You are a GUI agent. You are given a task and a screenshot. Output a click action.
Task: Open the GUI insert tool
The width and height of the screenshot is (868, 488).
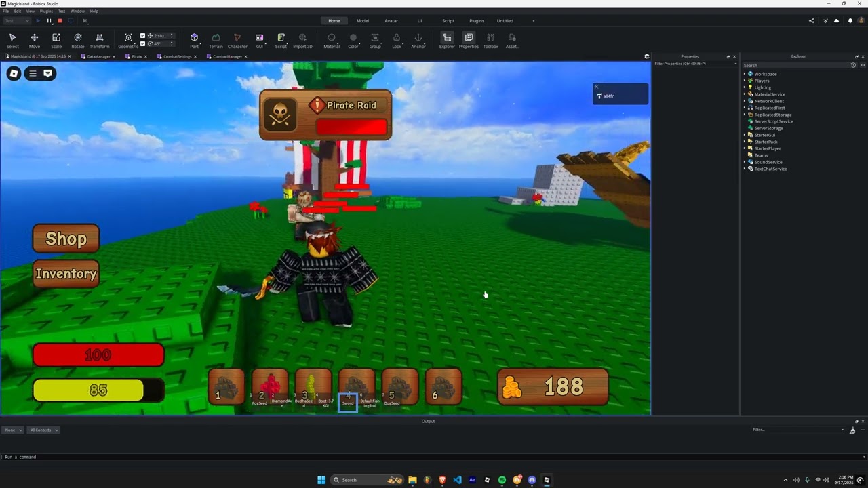pyautogui.click(x=259, y=41)
